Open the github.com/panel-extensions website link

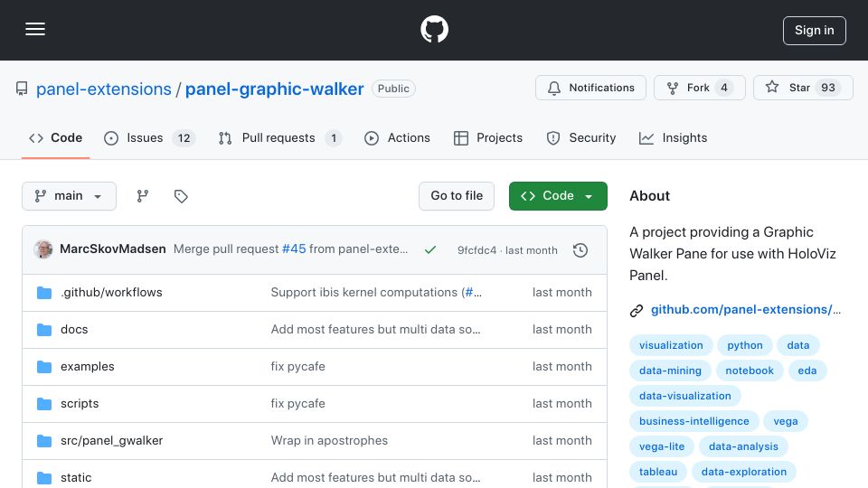point(745,309)
